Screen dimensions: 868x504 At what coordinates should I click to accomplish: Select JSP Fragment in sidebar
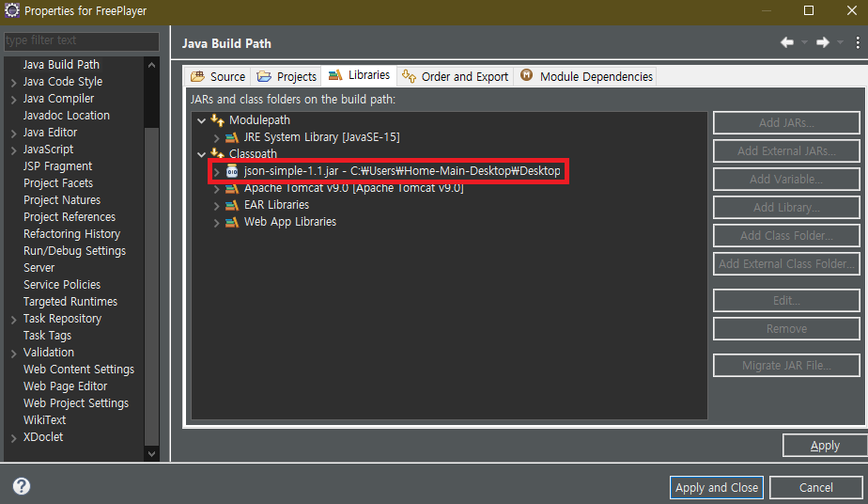57,166
